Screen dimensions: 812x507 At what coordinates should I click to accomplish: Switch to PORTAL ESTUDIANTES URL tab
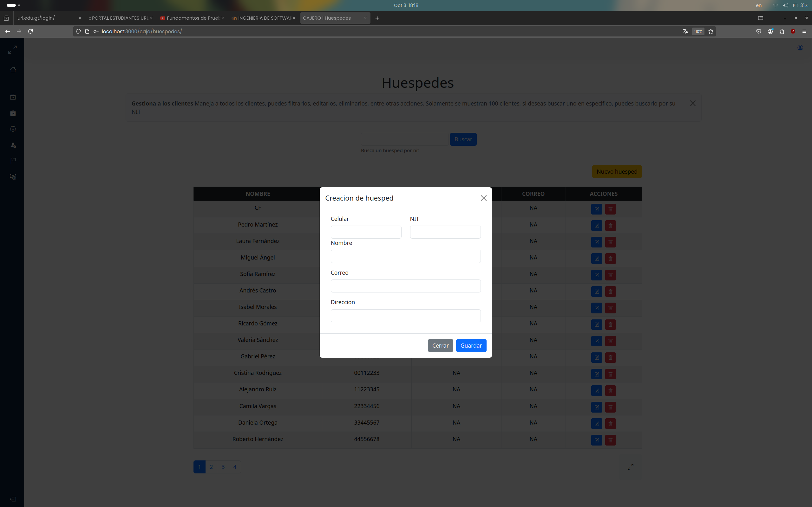119,18
